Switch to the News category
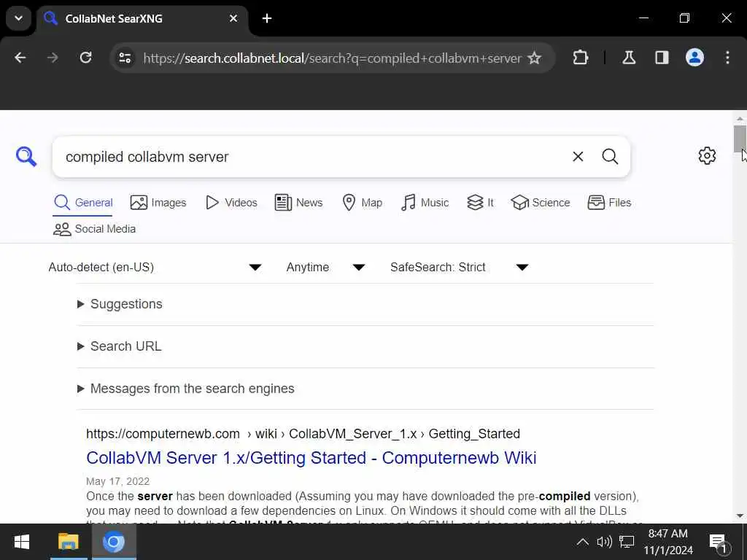Viewport: 747px width, 560px height. click(x=298, y=203)
